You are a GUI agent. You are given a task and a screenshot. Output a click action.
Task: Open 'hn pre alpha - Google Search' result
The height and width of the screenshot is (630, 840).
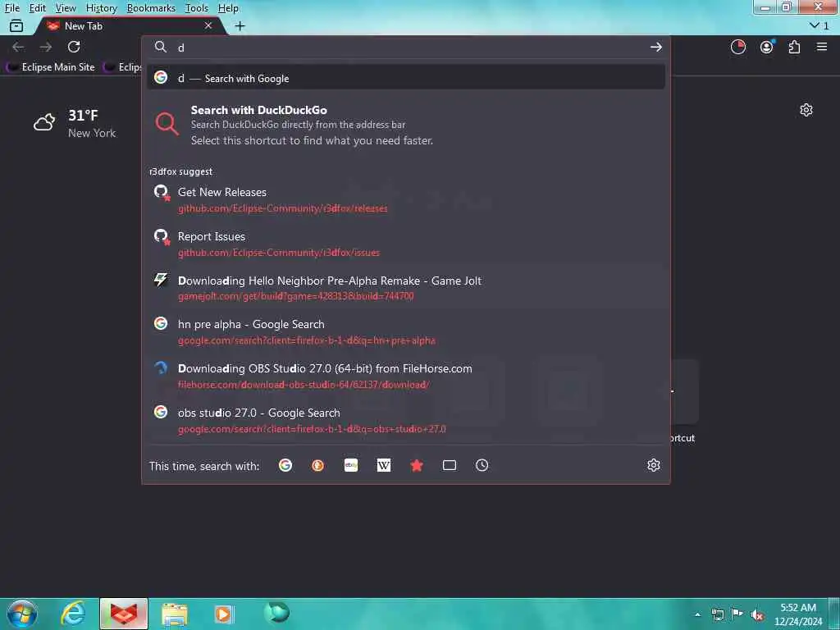pos(405,331)
